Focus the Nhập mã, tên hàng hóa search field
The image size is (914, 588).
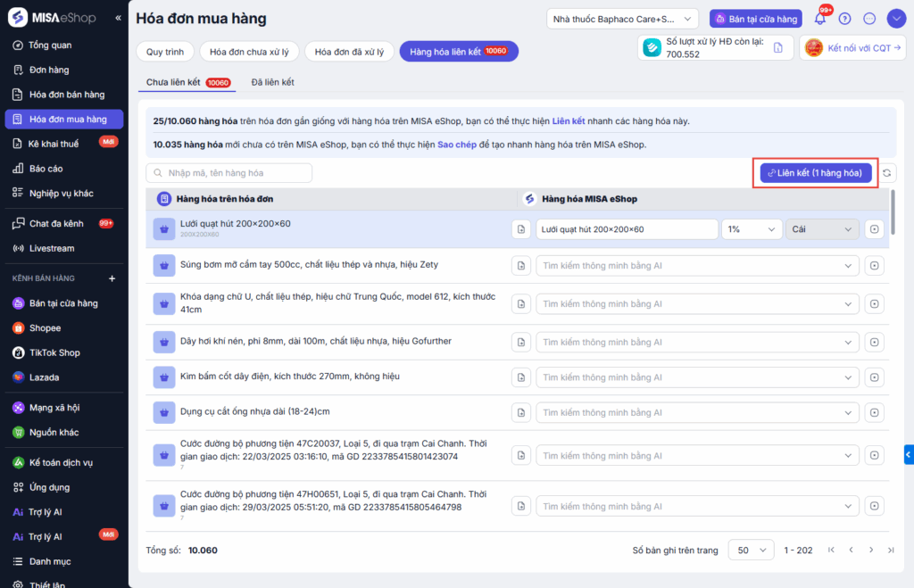coord(229,173)
